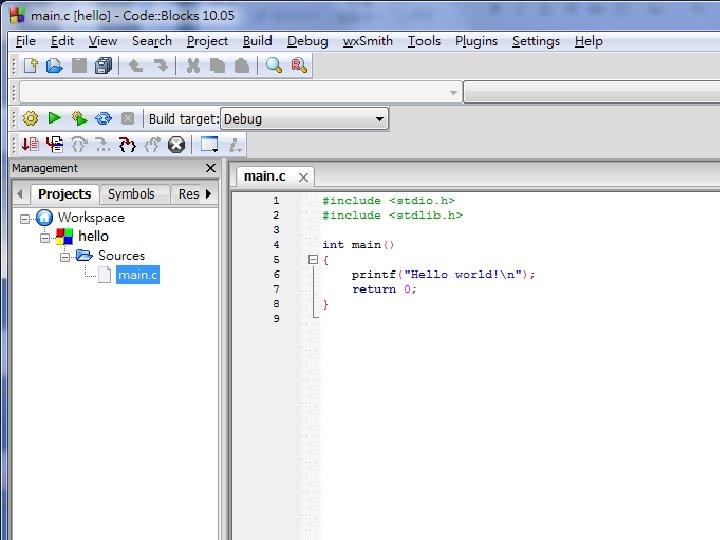The height and width of the screenshot is (540, 720).
Task: Collapse the main function code fold
Action: point(313,260)
